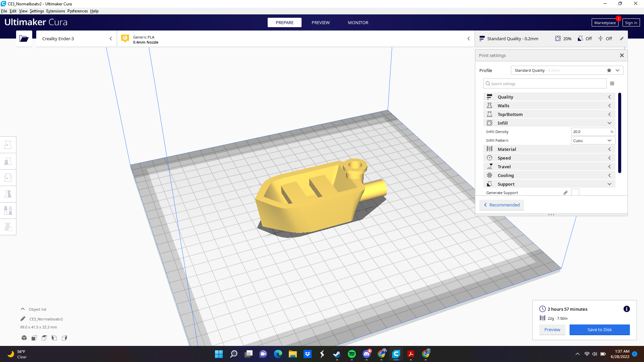This screenshot has height=362, width=644.
Task: Open the Marketplace
Action: point(605,22)
